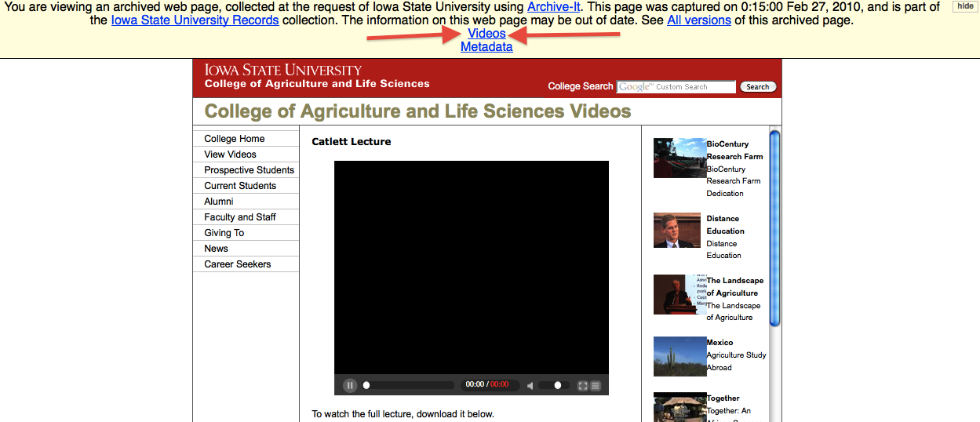
Task: Open Career Seekers menu item
Action: [x=237, y=264]
